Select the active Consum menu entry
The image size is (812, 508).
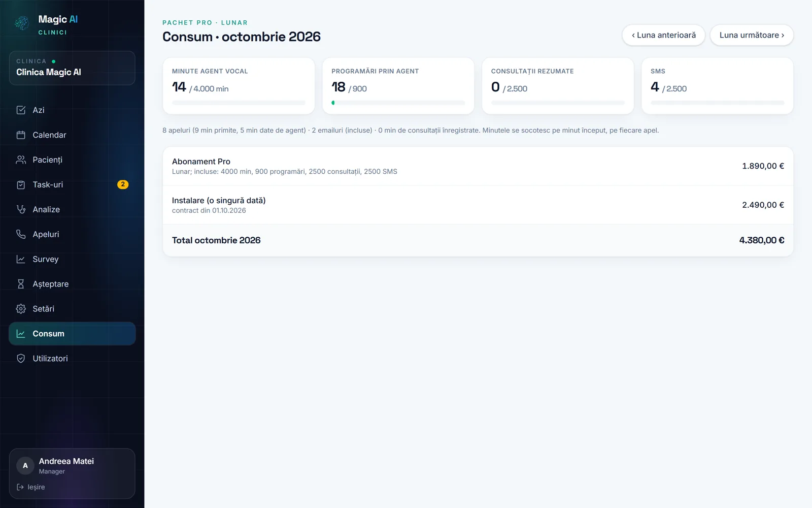tap(72, 334)
